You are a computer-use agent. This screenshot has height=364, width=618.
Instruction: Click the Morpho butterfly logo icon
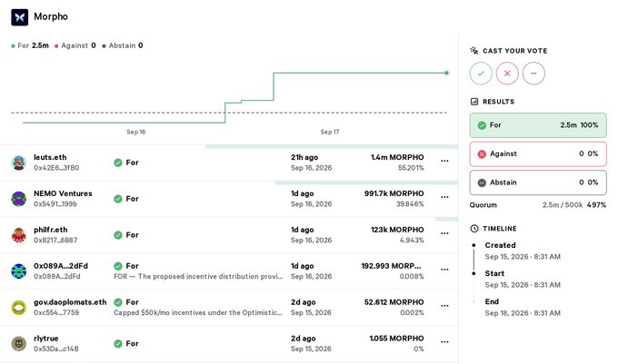[x=20, y=17]
